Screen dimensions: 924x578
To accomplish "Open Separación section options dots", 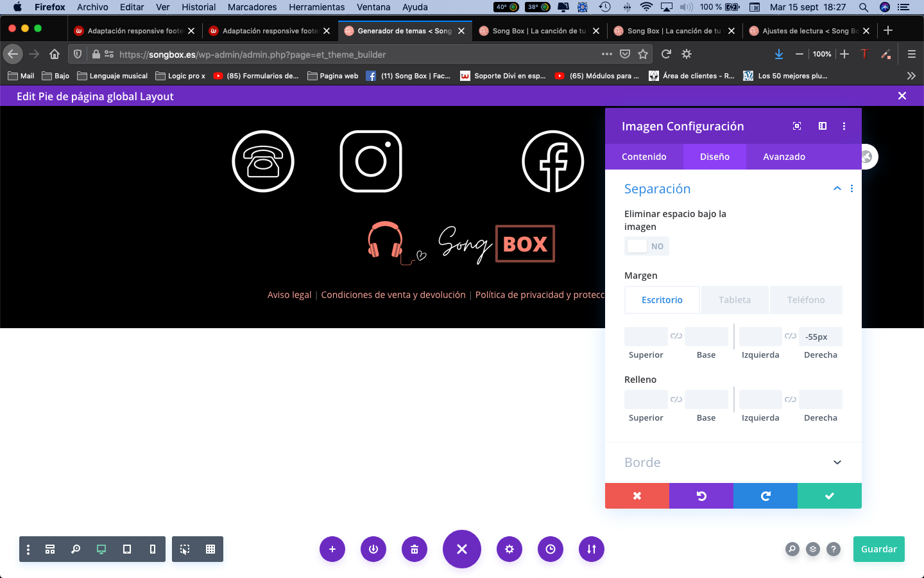I will point(851,189).
